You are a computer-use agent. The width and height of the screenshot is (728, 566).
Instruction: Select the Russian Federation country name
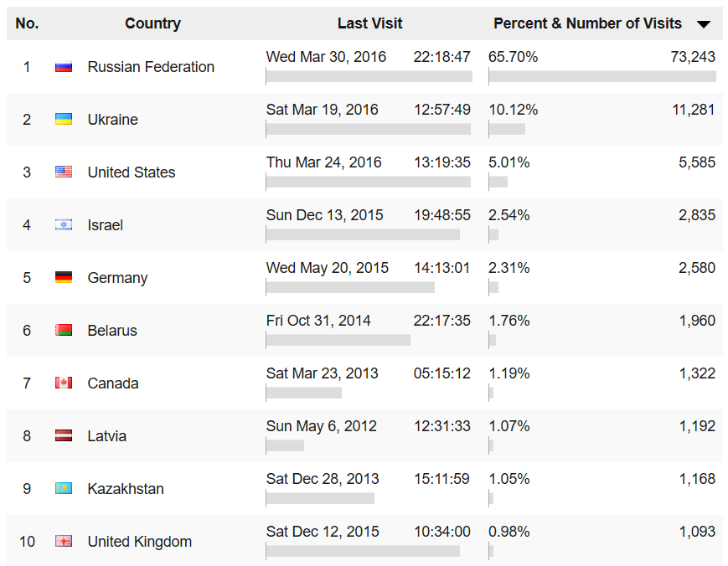(151, 67)
